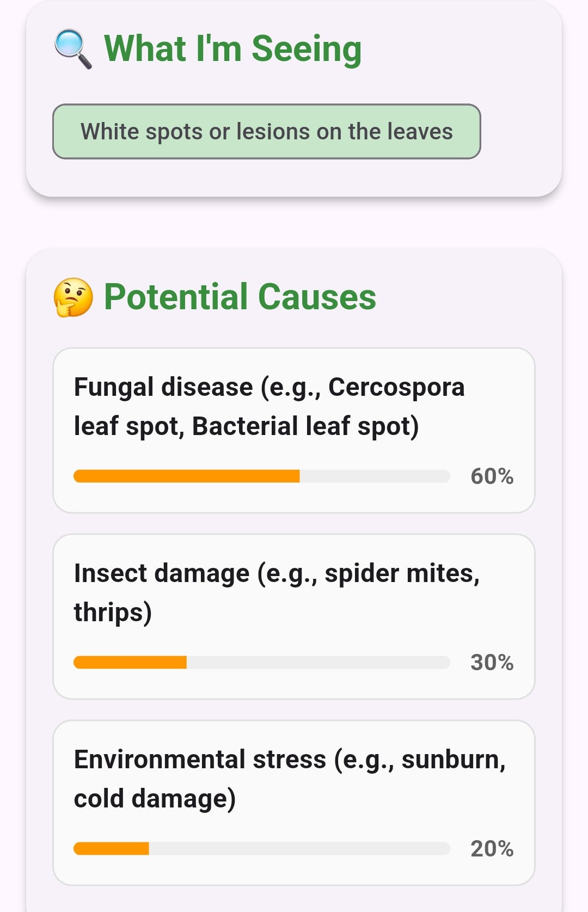The height and width of the screenshot is (912, 588).
Task: Click the unfilled part of the 60% bar
Action: (x=375, y=476)
